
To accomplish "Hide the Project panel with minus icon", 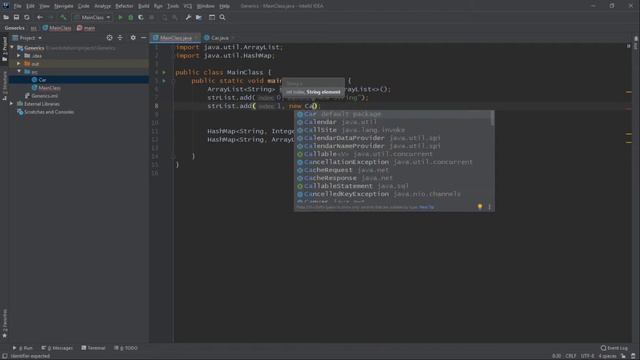I will coord(144,38).
